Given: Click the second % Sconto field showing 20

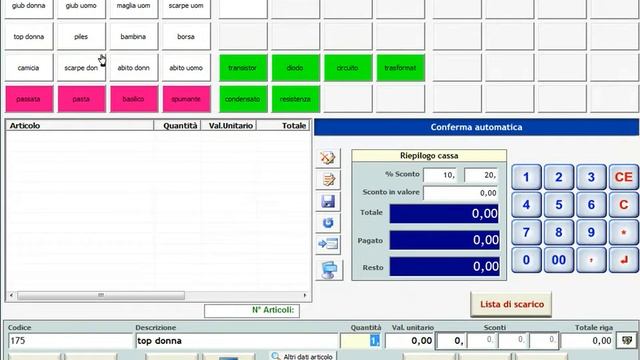Looking at the screenshot, I should [x=481, y=175].
